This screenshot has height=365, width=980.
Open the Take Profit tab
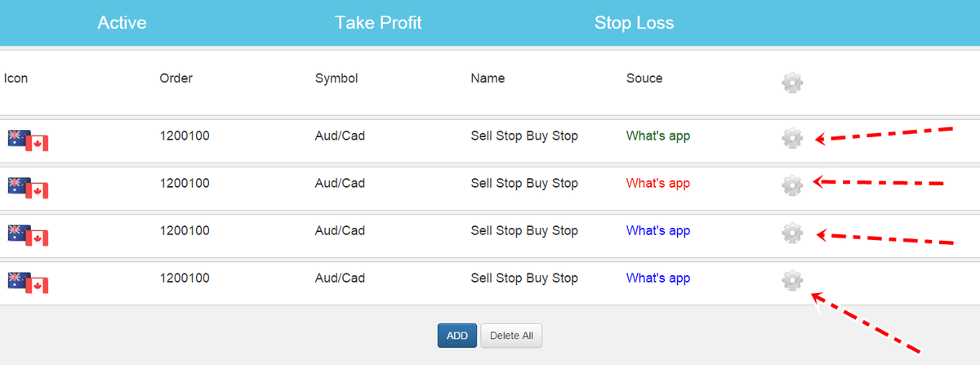(x=378, y=23)
